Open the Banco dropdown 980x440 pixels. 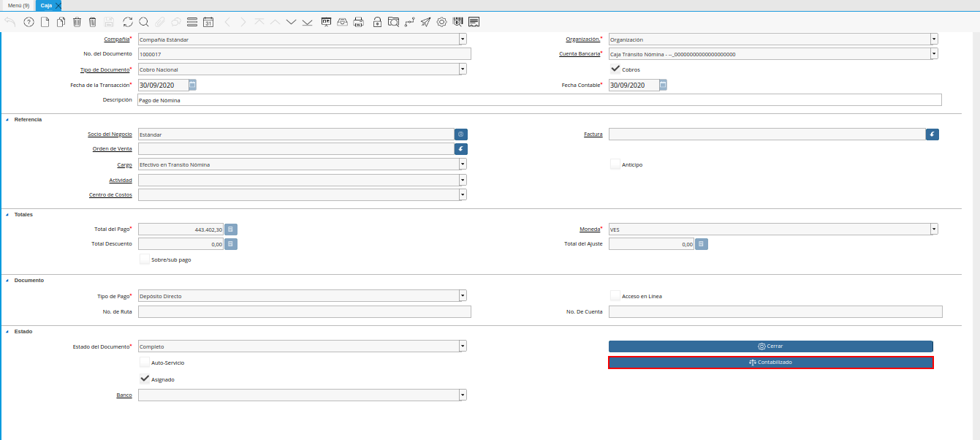[463, 395]
